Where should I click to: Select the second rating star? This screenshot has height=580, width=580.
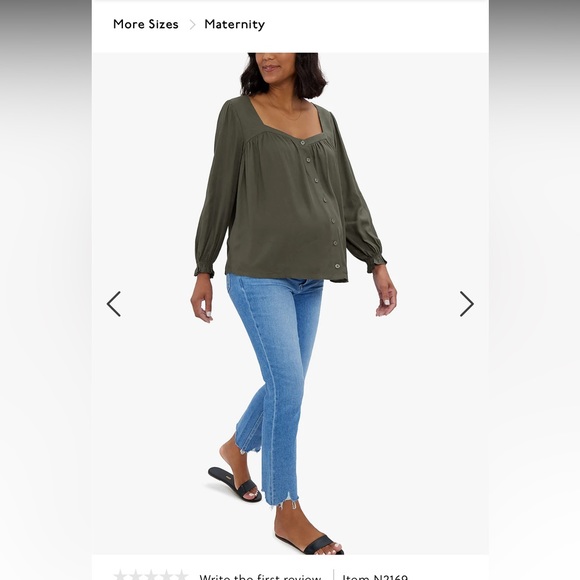136,576
